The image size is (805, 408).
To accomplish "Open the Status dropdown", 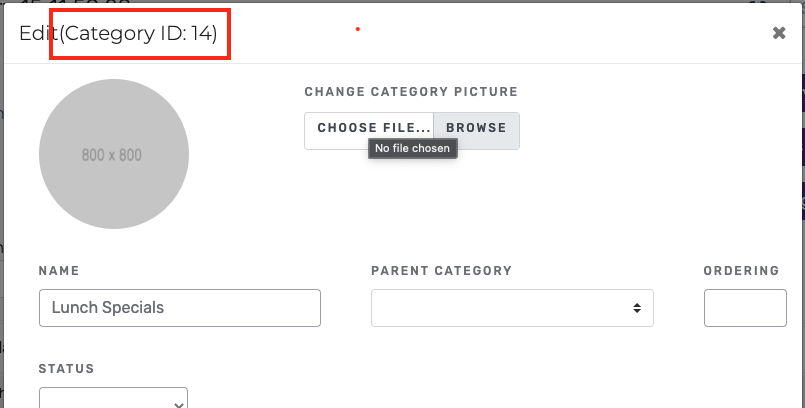I will click(113, 398).
